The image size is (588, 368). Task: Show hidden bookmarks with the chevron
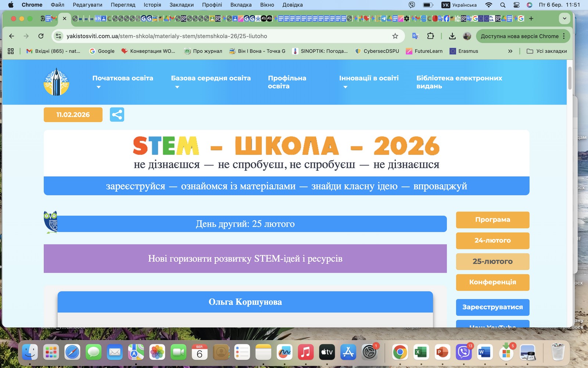(510, 51)
